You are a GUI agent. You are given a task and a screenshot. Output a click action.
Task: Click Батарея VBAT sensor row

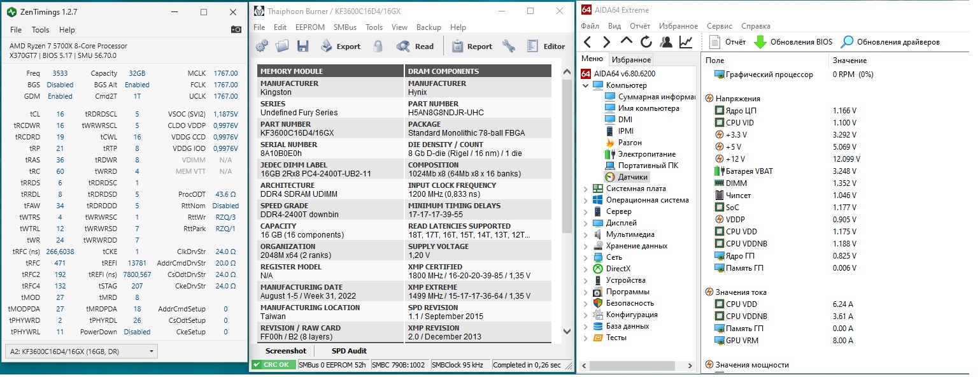[786, 171]
